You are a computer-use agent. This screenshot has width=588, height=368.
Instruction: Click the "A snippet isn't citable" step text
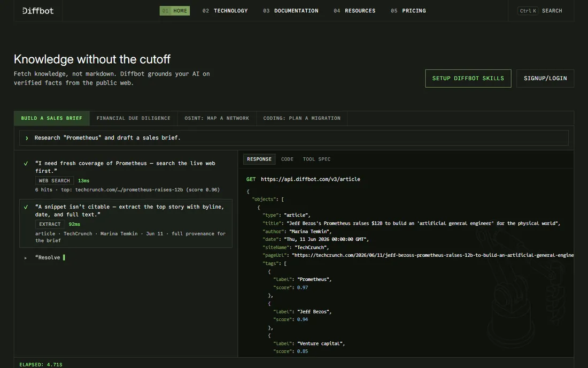[x=129, y=210]
